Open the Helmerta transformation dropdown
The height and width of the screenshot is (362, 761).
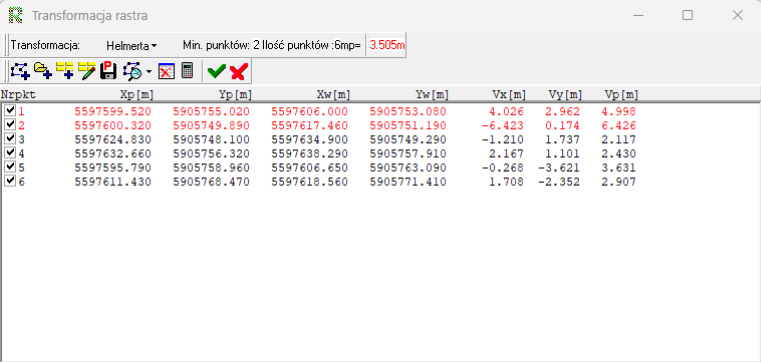point(131,46)
